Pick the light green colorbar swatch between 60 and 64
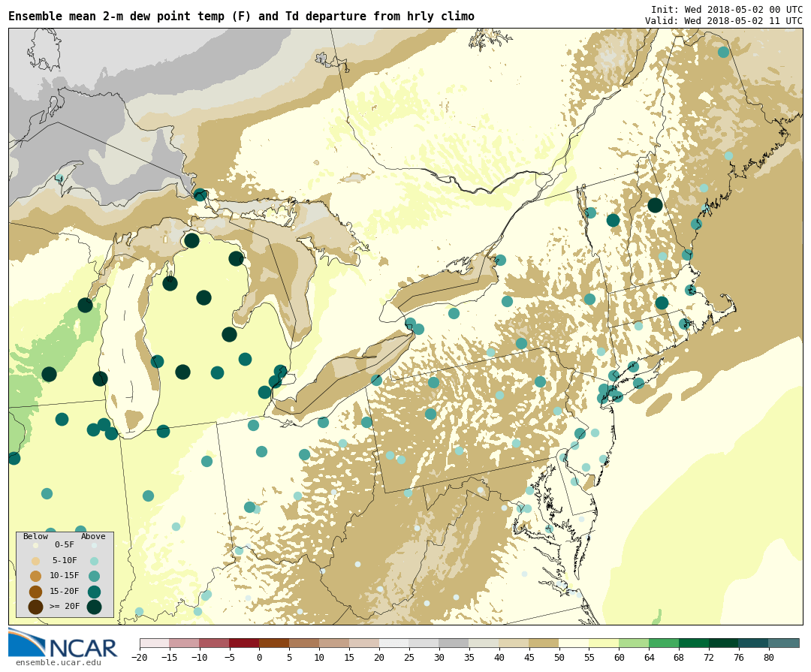The image size is (811, 672). click(634, 643)
